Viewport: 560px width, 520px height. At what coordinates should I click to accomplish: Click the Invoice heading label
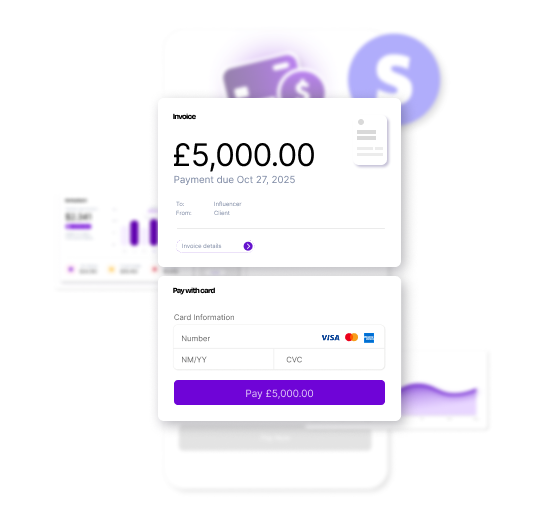pos(184,116)
